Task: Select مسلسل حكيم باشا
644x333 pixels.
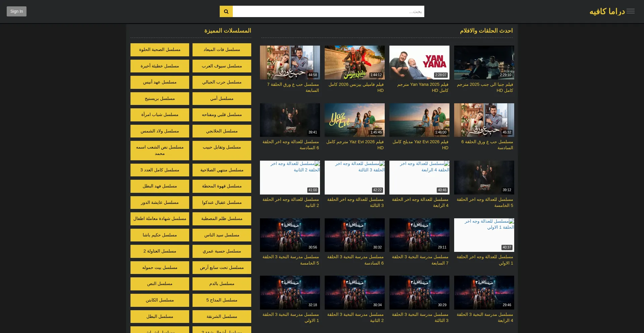Action: click(x=160, y=235)
